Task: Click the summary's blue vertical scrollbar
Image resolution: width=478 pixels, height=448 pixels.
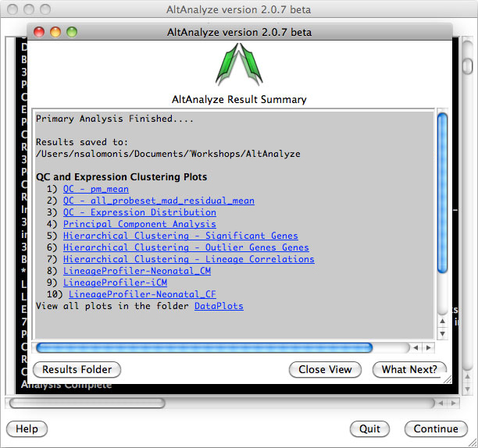Action: coord(442,191)
